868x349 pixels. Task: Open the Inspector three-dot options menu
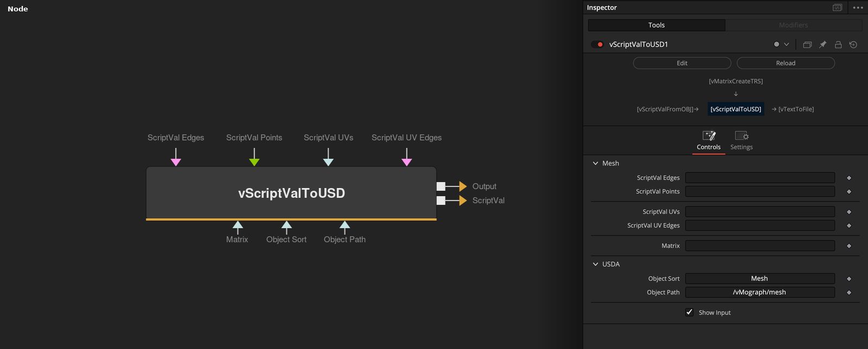point(858,8)
